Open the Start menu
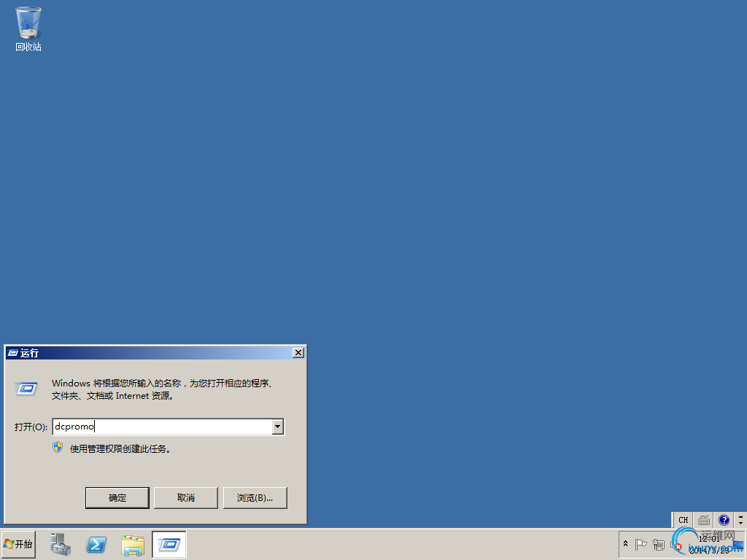This screenshot has width=747, height=560. pyautogui.click(x=18, y=544)
